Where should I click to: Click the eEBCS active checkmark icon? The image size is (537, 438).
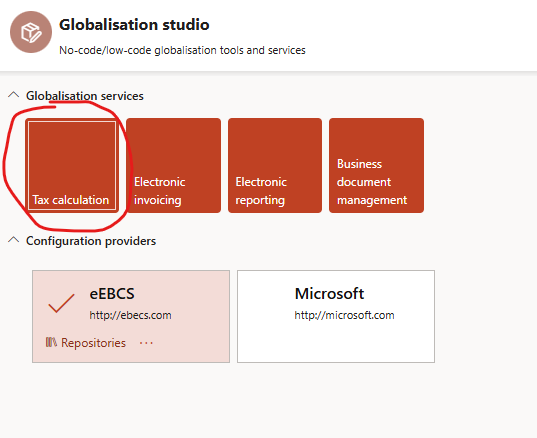point(61,303)
